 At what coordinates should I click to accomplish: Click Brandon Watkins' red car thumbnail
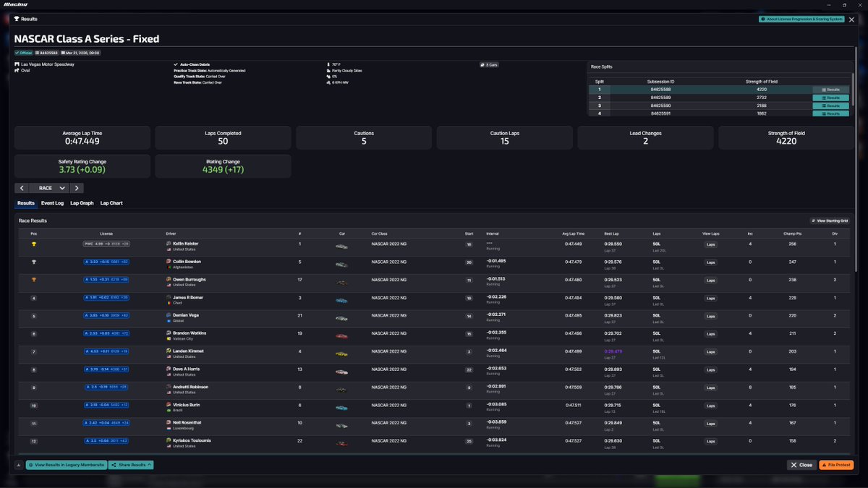(x=341, y=335)
